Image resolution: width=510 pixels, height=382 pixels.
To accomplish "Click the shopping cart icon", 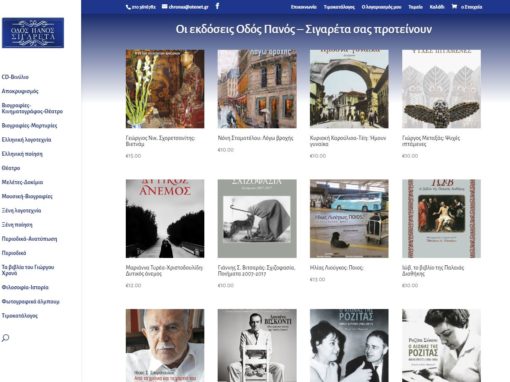I will point(454,6).
